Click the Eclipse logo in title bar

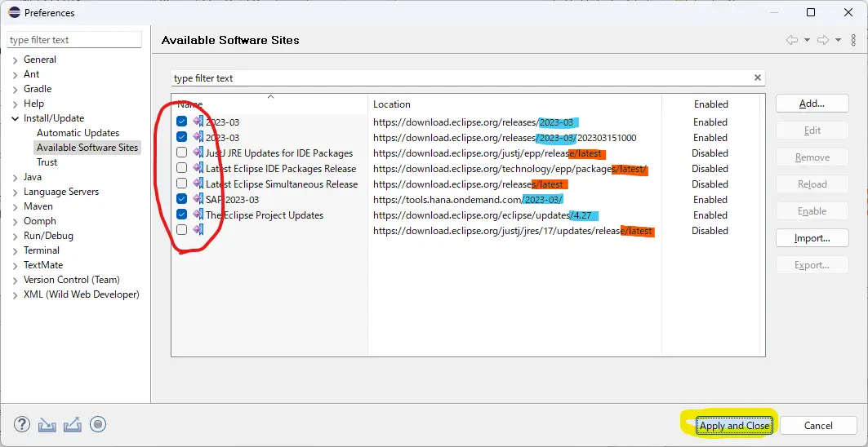[x=15, y=12]
